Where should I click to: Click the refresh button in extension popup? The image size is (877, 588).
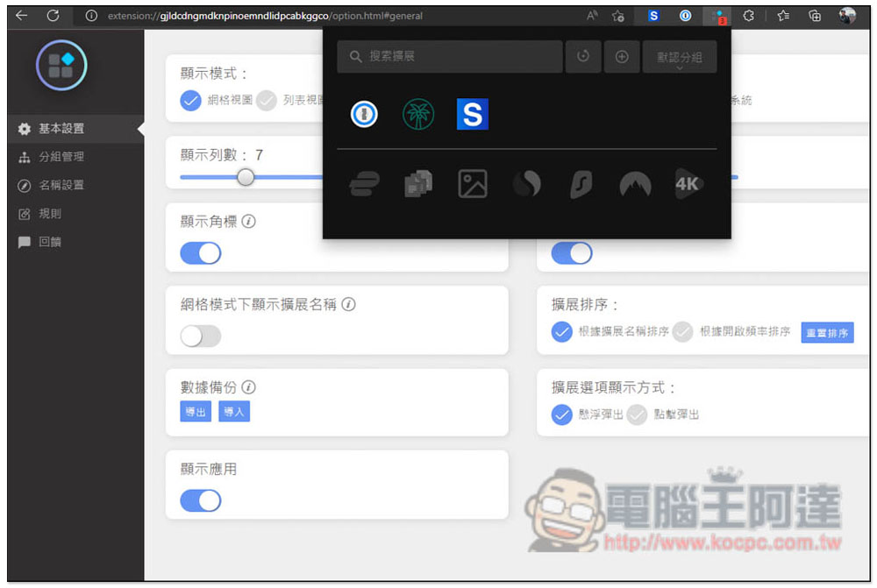[583, 56]
